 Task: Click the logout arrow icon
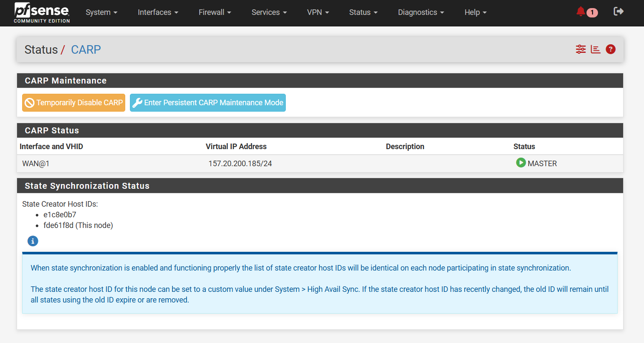tap(618, 12)
